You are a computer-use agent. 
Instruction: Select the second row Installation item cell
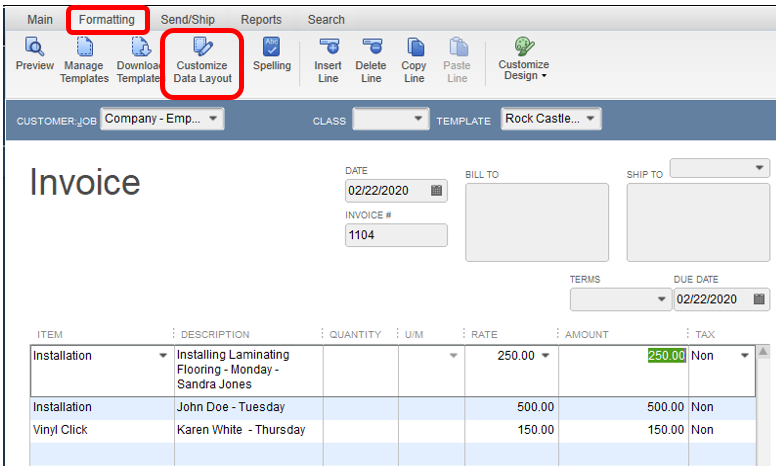click(102, 407)
